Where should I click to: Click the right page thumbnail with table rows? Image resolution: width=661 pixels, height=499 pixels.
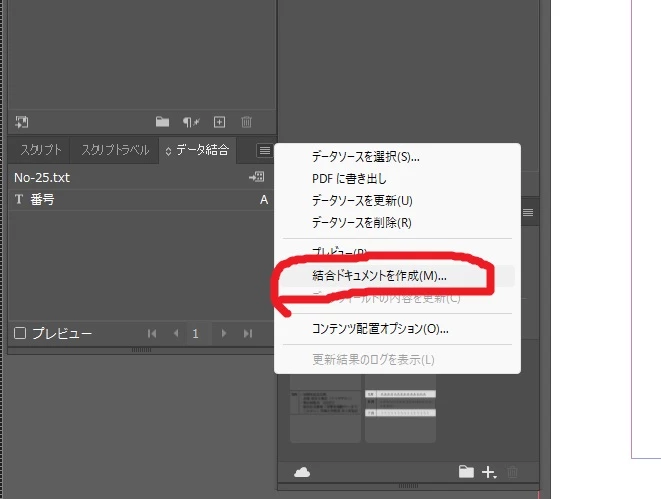[400, 409]
